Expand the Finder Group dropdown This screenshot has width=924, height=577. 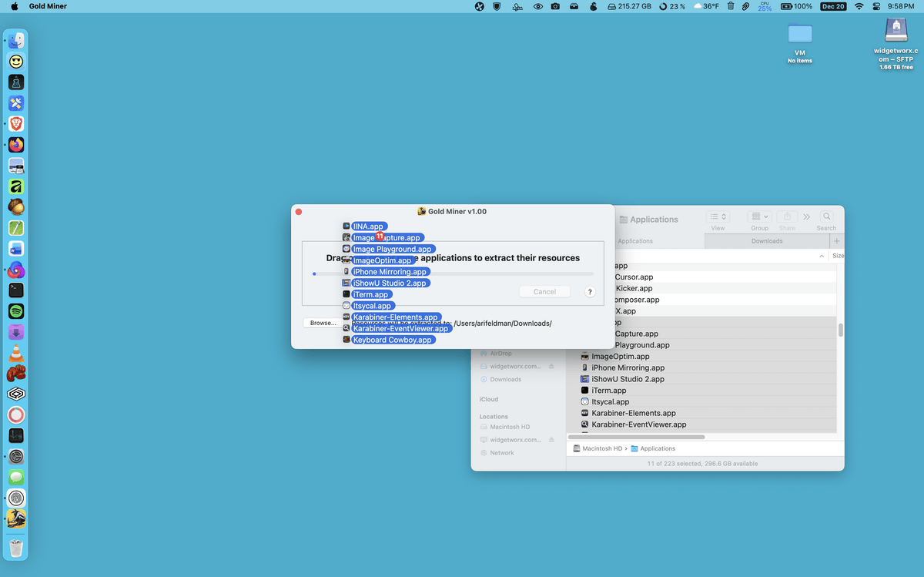tap(759, 217)
